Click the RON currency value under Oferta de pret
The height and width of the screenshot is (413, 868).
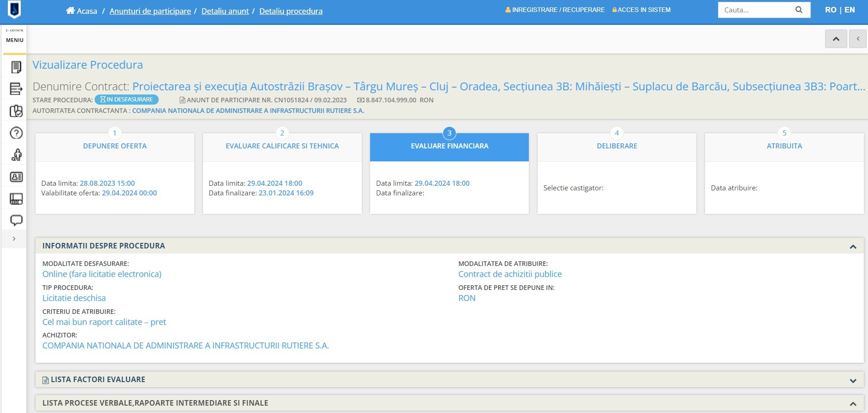click(467, 298)
